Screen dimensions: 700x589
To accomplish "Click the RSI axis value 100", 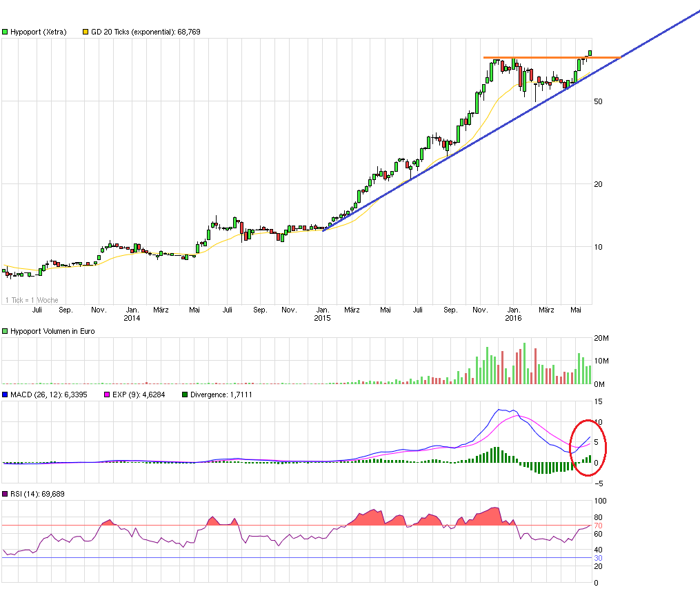I will pos(600,501).
